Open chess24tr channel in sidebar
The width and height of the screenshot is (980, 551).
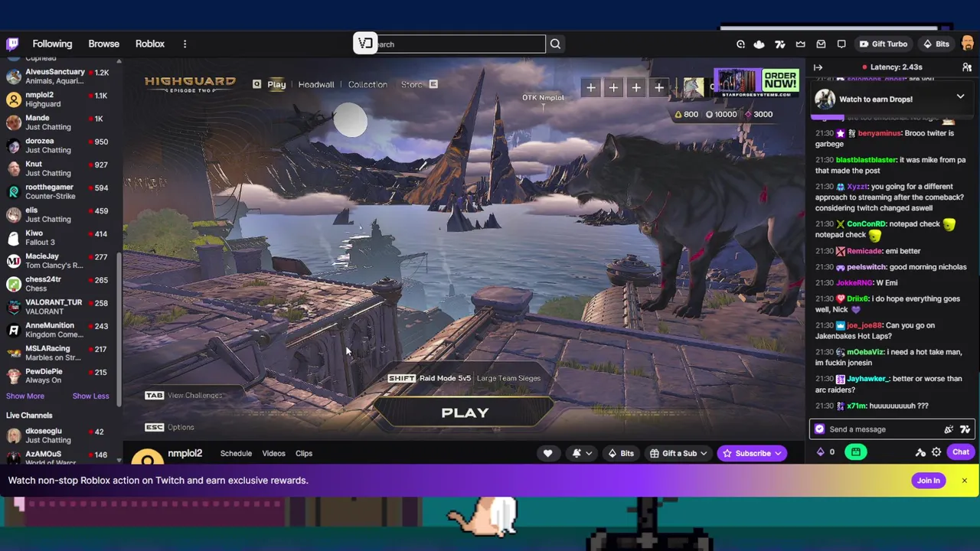pos(61,284)
